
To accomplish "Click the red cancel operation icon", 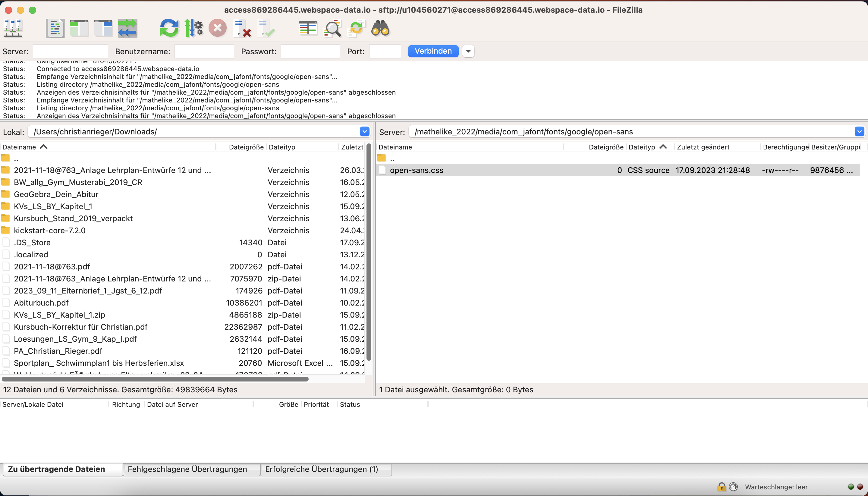I will tap(218, 28).
